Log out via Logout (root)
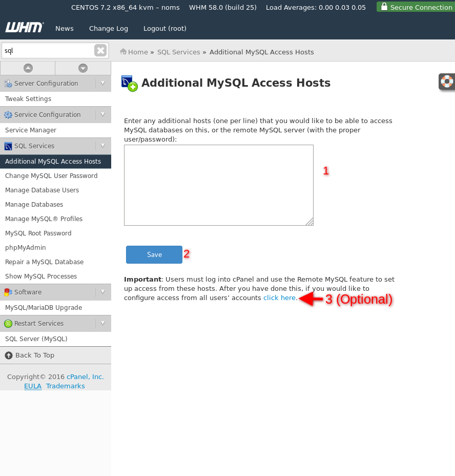This screenshot has height=476, width=455. (165, 29)
